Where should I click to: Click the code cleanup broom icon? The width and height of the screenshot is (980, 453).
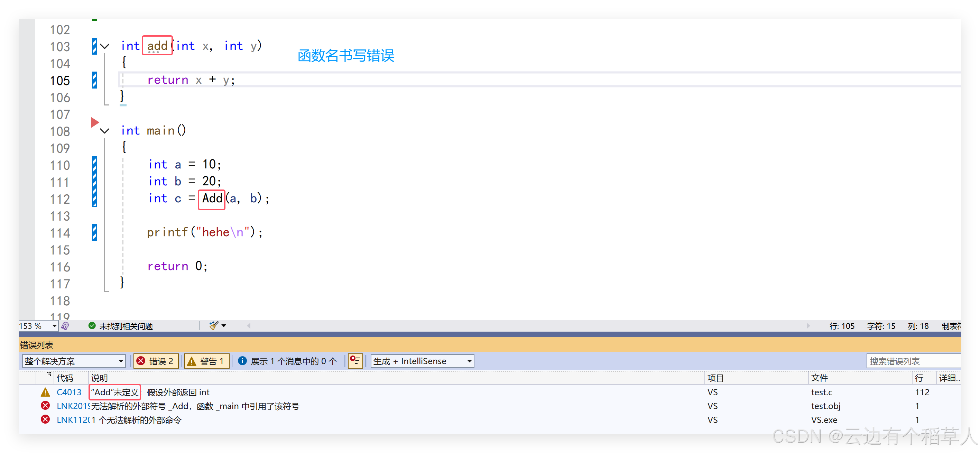coord(214,326)
